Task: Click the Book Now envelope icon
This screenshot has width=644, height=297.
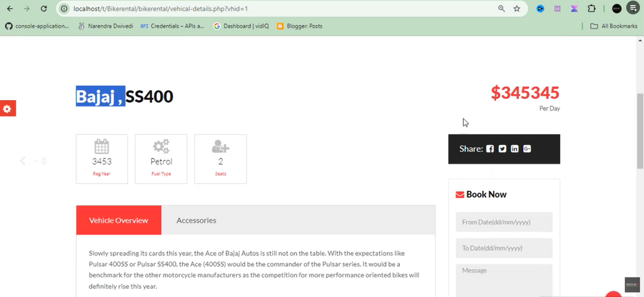Action: (x=460, y=194)
